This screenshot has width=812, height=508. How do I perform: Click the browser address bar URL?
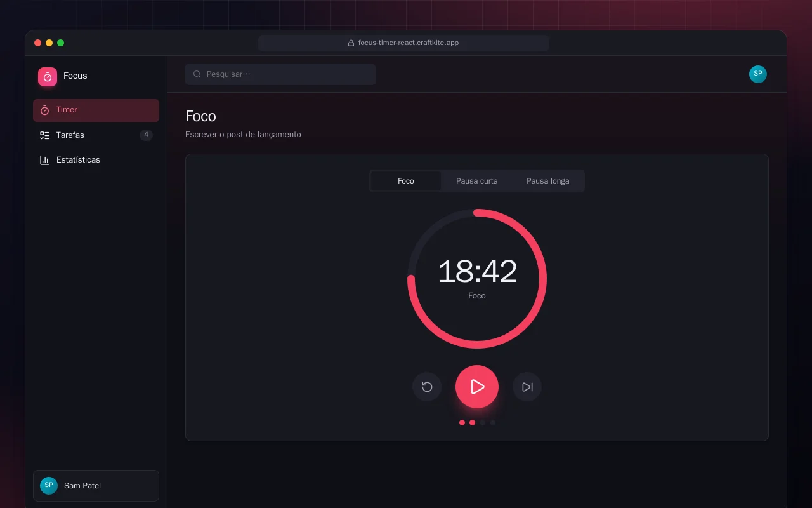(409, 43)
